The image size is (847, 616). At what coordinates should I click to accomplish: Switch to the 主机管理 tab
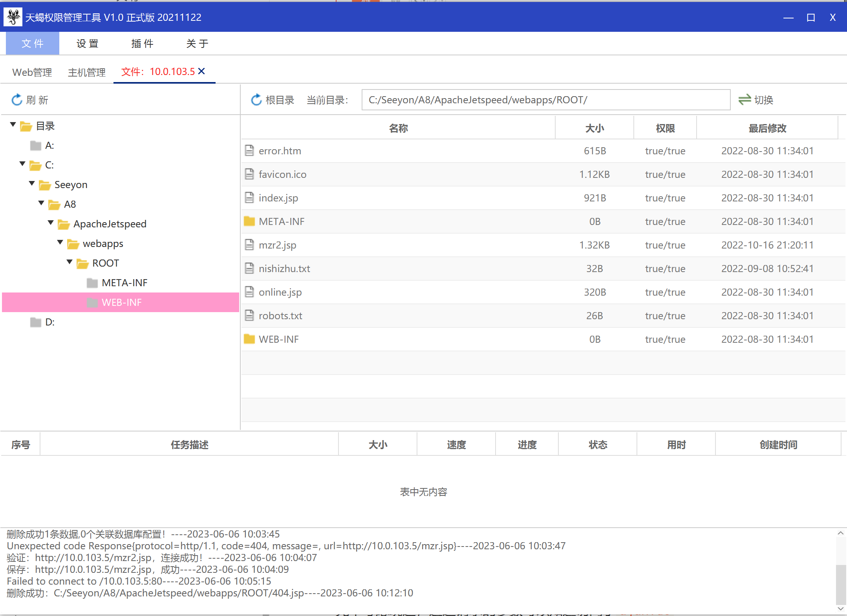[86, 72]
